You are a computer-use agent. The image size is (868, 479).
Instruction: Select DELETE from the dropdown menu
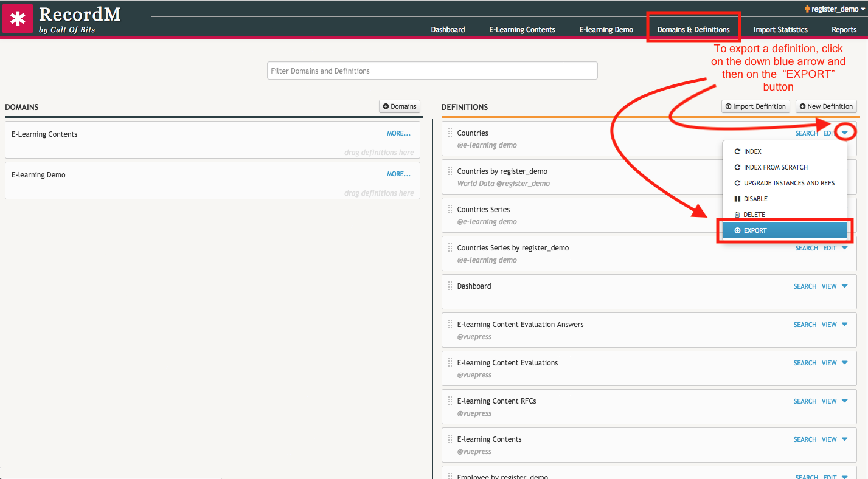(x=785, y=215)
